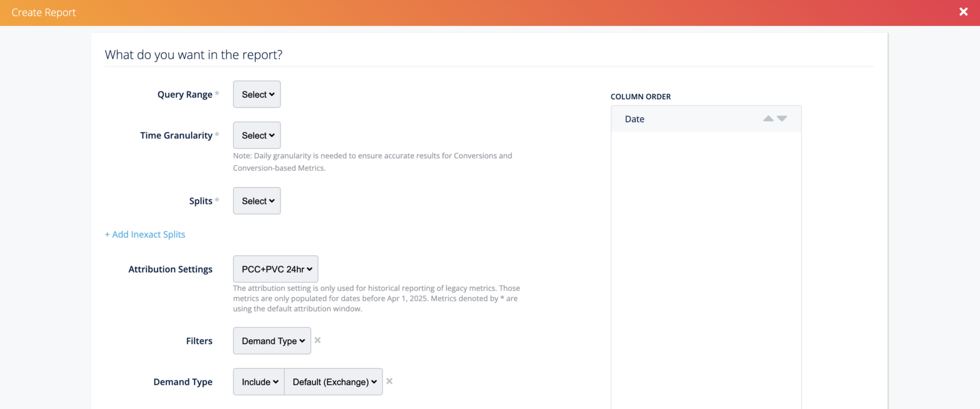980x409 pixels.
Task: Change the PCC+PVC 24hr attribution setting
Action: click(276, 269)
